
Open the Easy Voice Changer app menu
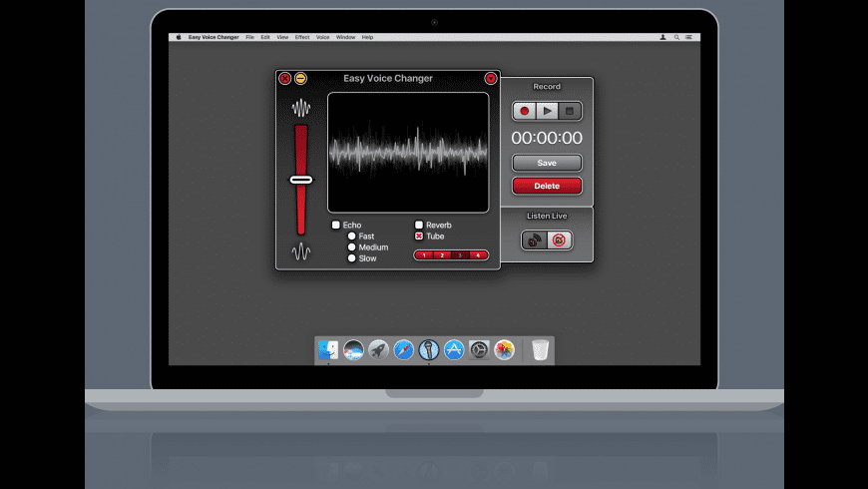click(x=214, y=37)
